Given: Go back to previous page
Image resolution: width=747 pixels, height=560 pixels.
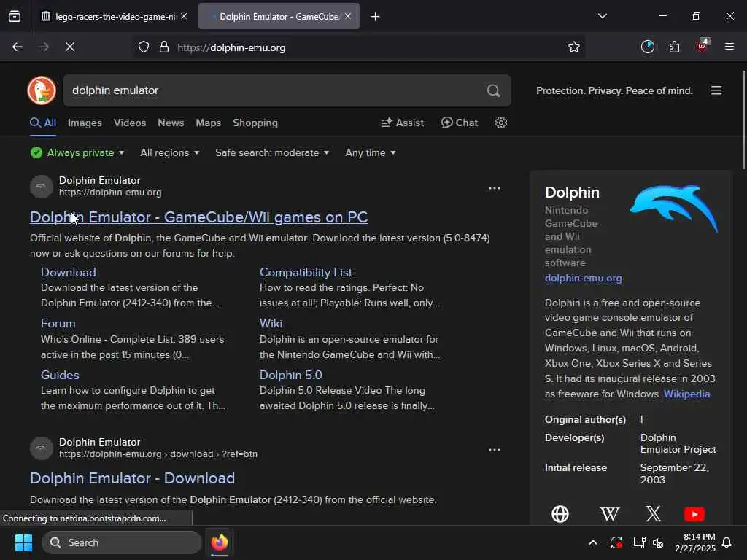Looking at the screenshot, I should click(x=18, y=47).
